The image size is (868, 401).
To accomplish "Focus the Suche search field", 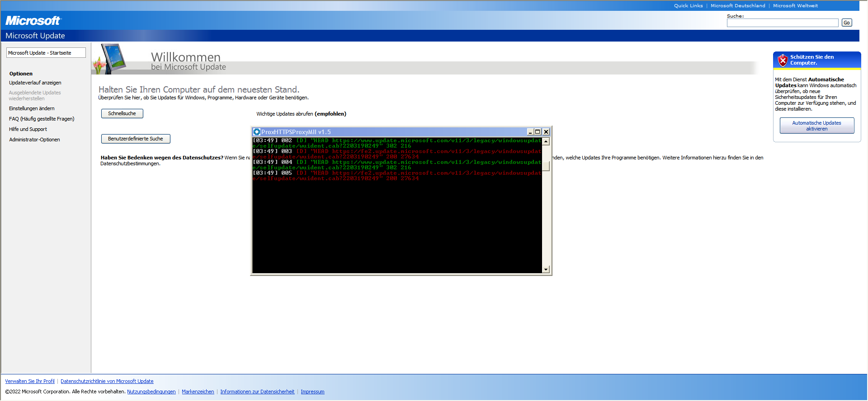I will coord(783,23).
